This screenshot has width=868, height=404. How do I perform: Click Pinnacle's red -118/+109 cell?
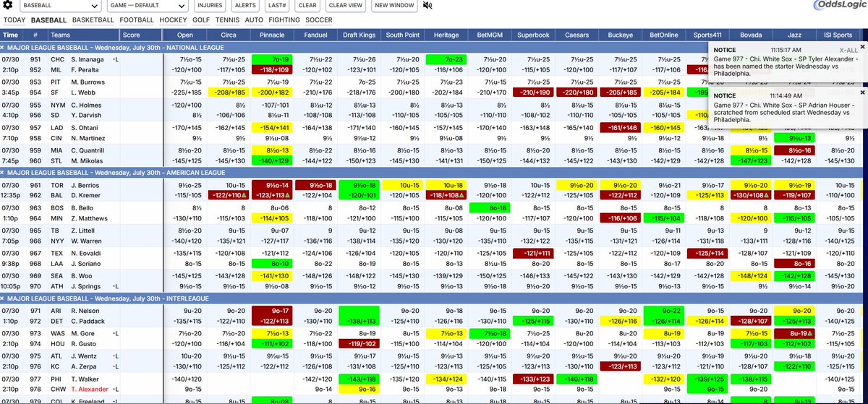[273, 70]
